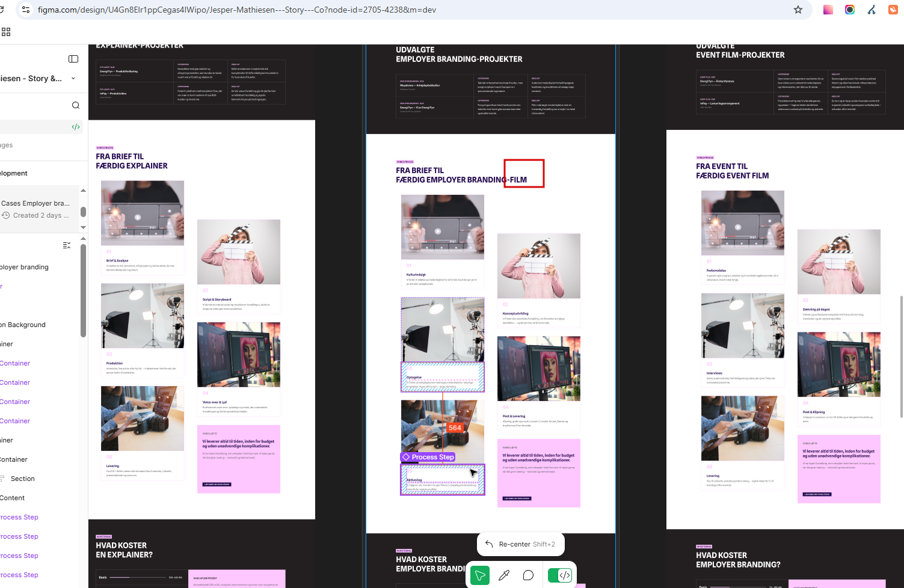Click the Interviews step title
The height and width of the screenshot is (588, 904).
715,373
